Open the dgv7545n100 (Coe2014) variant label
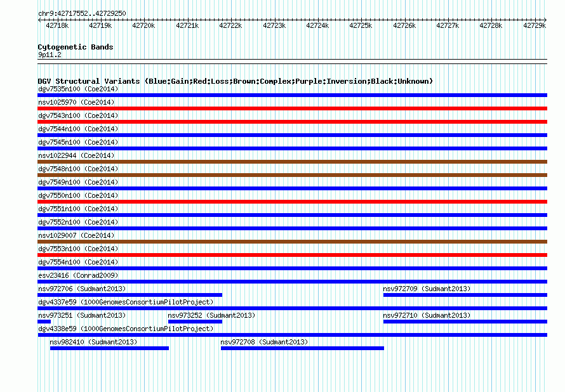This screenshot has width=565, height=392. click(78, 142)
